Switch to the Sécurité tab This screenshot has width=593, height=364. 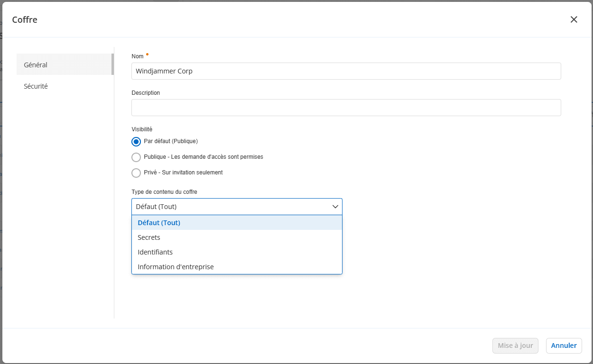click(36, 86)
